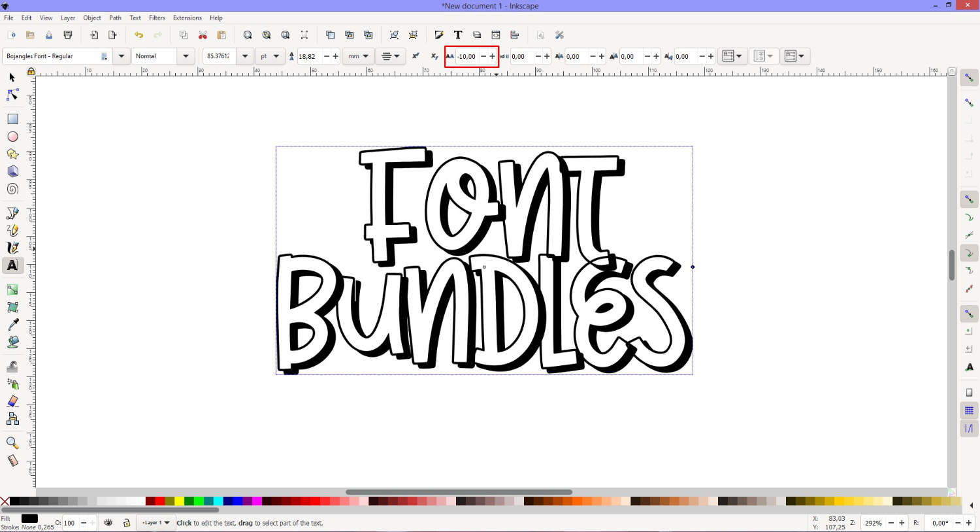Open the Filters menu
The image size is (980, 532).
pos(157,18)
